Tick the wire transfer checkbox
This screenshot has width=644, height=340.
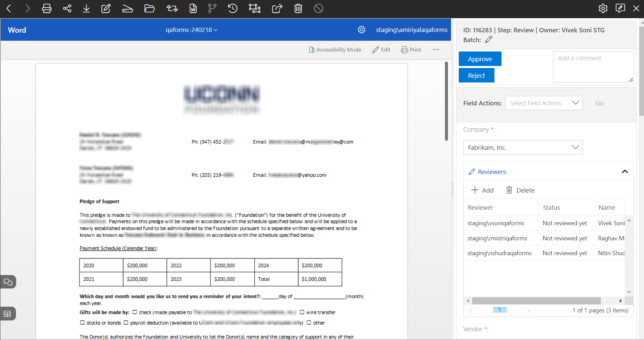coord(302,312)
